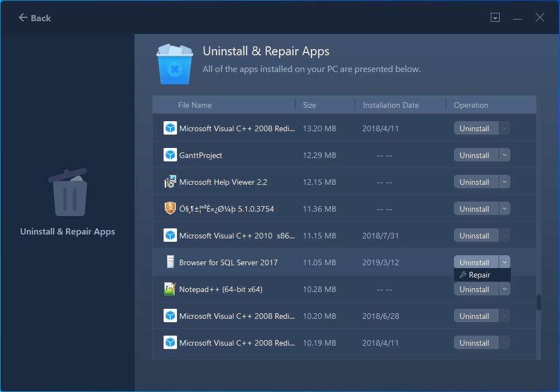Click the app list vertical scrollbar thumb
The width and height of the screenshot is (560, 392).
[x=539, y=302]
